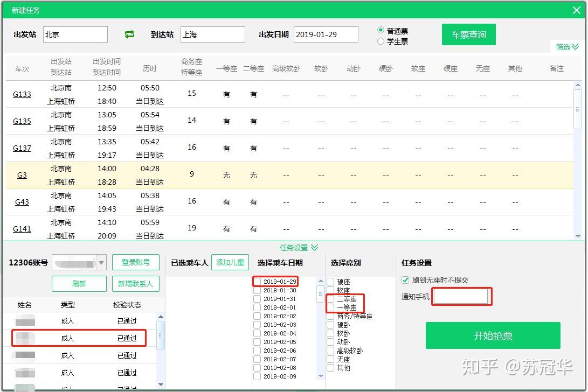Image resolution: width=588 pixels, height=392 pixels.
Task: Check the 2019-01-29 date checkbox
Action: coord(257,282)
